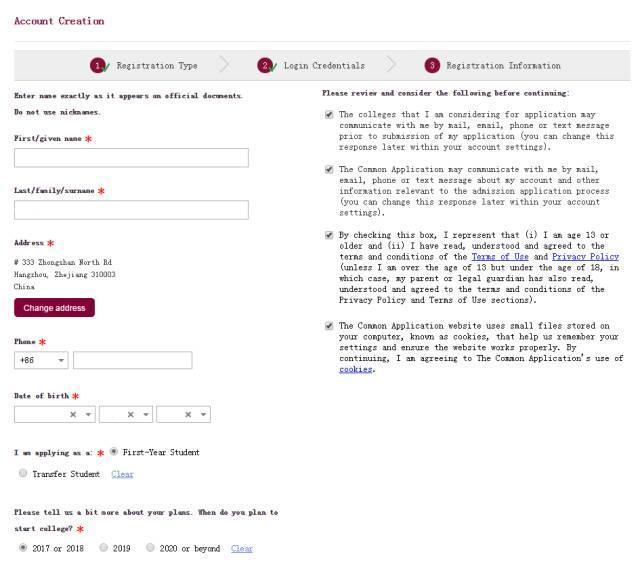Click the step 1 Registration Type circle
This screenshot has height=568, width=640.
click(x=98, y=66)
